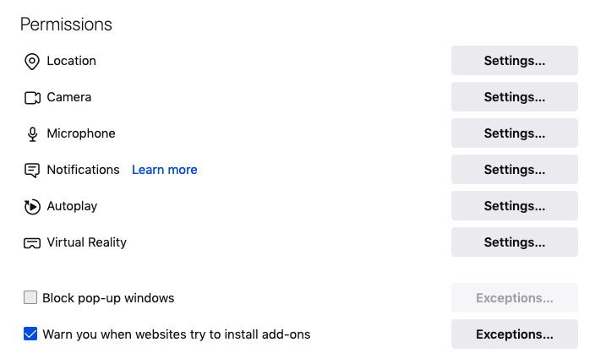The image size is (606, 364).
Task: Click the add-ons install warning label text
Action: point(177,334)
